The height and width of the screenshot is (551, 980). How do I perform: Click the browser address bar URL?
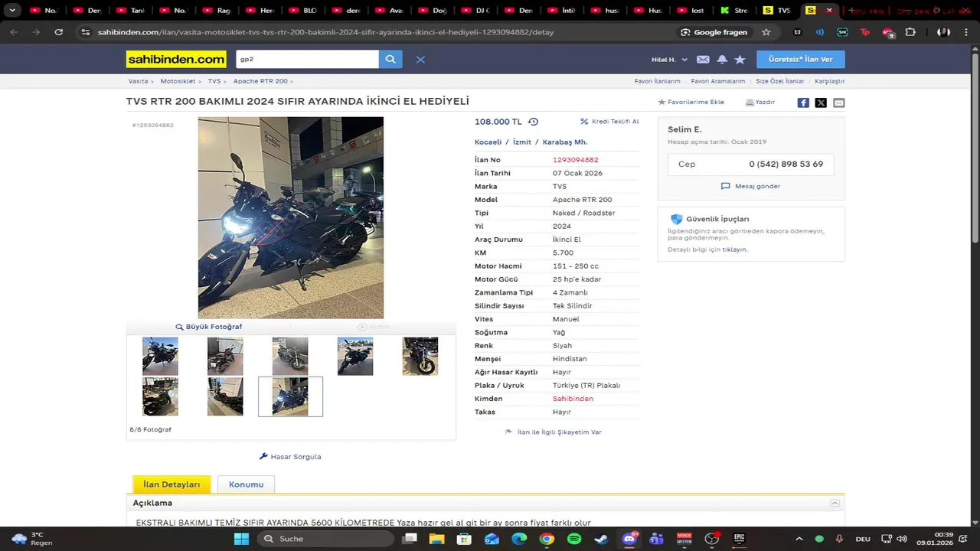(325, 32)
